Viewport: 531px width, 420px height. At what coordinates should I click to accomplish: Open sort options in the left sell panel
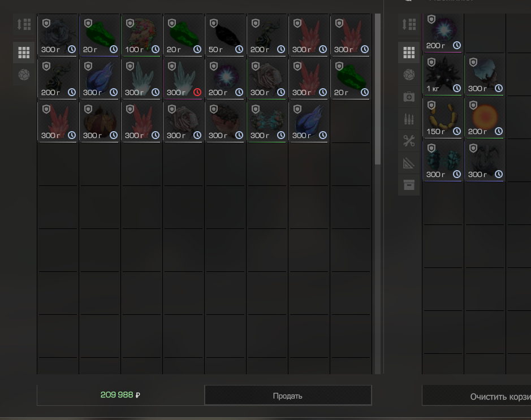tap(24, 24)
